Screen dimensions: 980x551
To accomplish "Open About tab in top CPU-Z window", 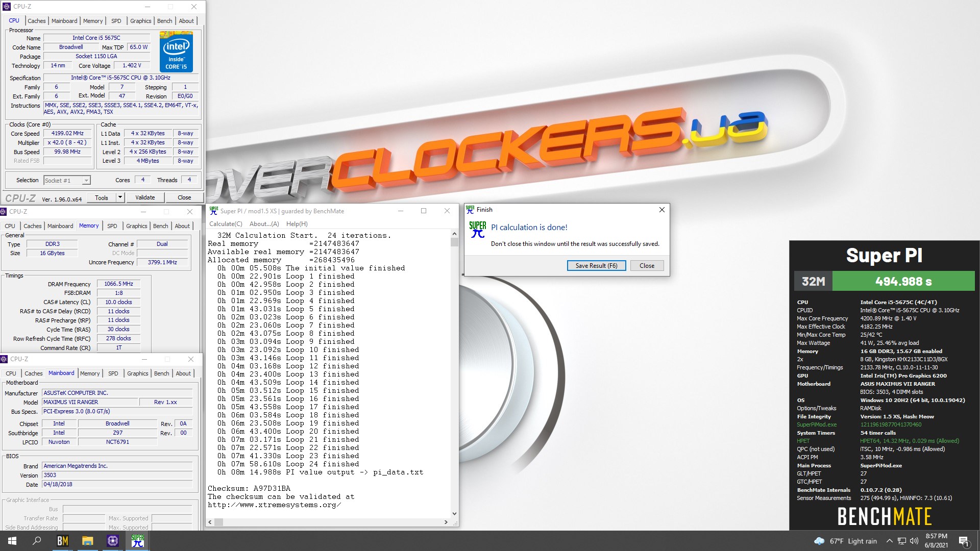I will (186, 21).
